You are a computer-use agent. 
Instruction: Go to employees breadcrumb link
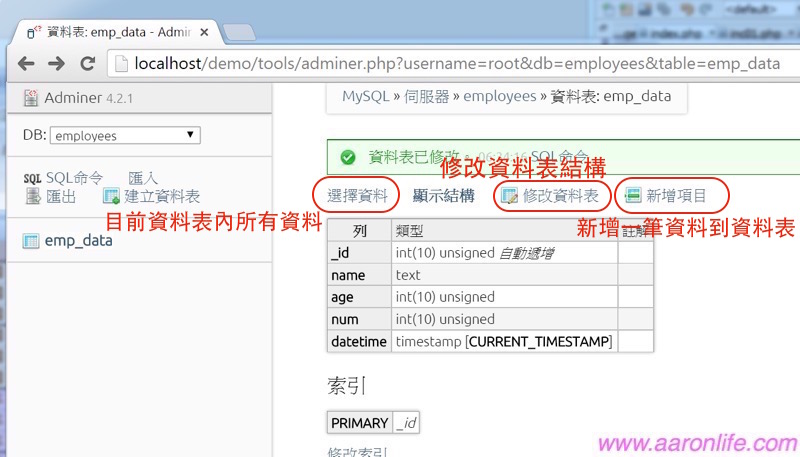pos(500,96)
